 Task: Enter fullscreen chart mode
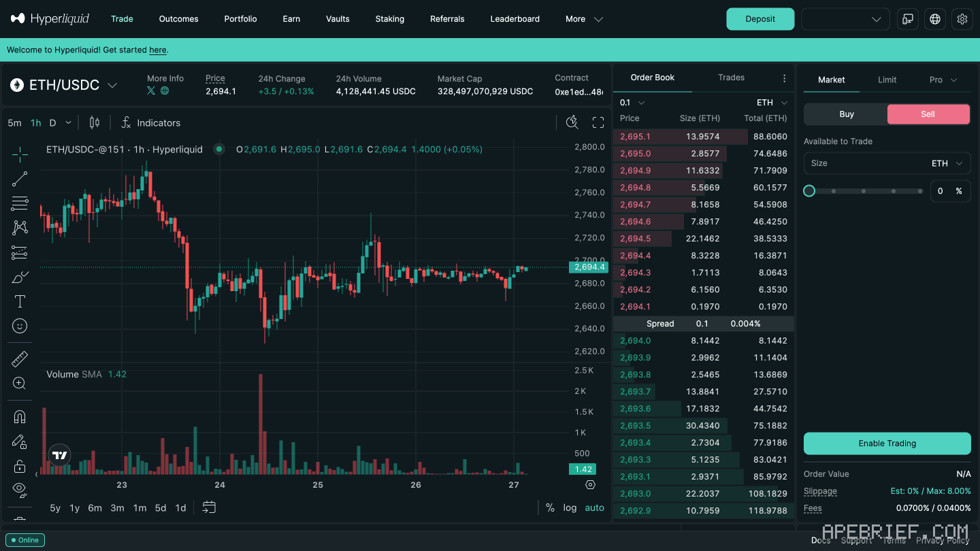click(598, 122)
